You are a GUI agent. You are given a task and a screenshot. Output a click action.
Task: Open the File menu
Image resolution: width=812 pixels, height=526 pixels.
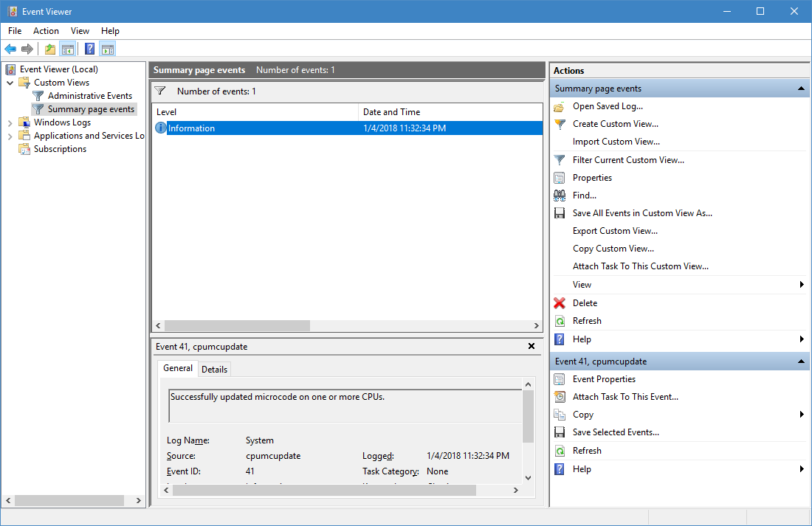click(x=15, y=31)
